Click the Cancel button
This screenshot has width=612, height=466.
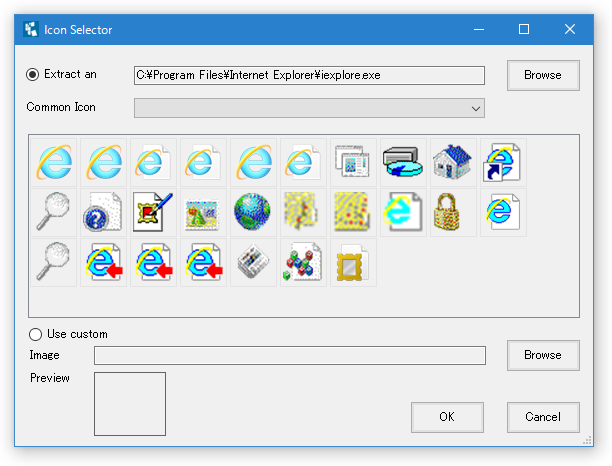pos(543,417)
